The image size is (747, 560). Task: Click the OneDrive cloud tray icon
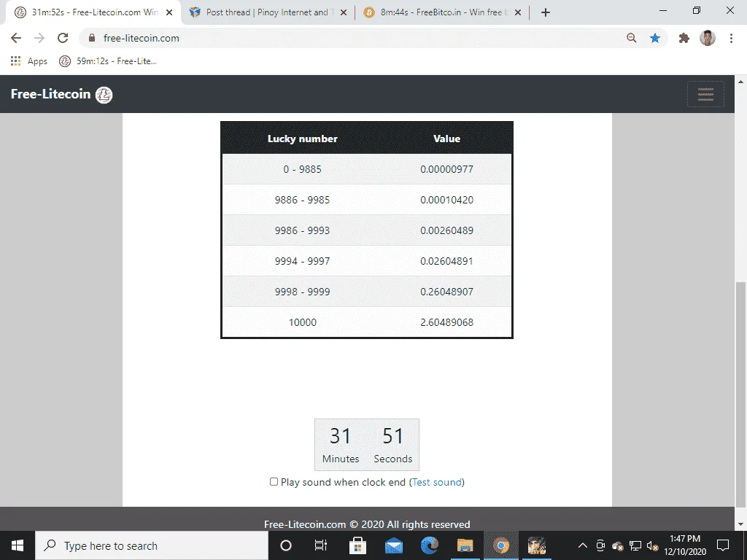click(617, 546)
